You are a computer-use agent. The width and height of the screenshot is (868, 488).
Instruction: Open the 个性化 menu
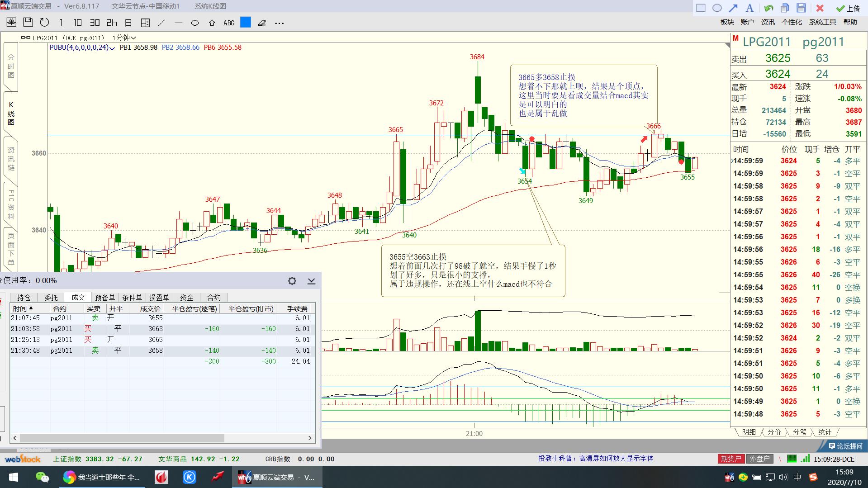(792, 22)
